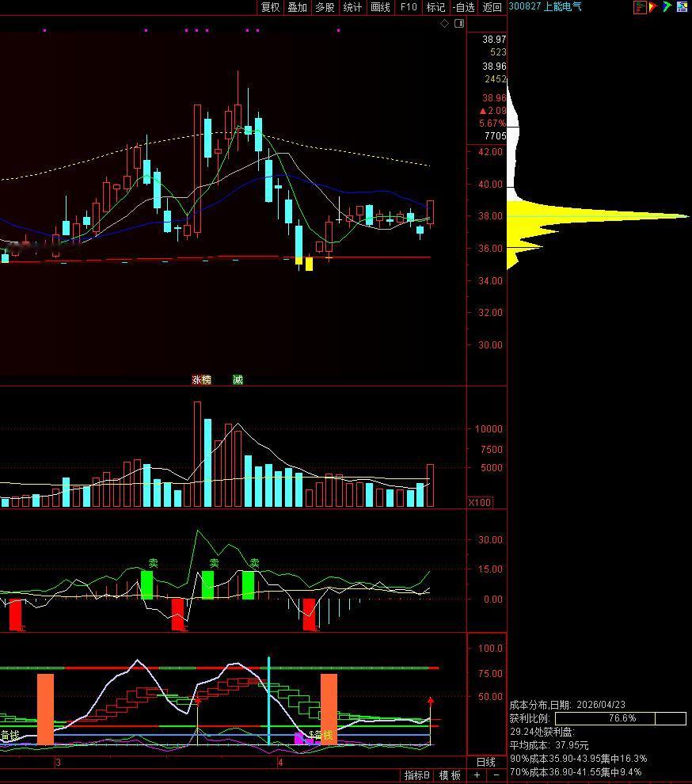Click the 返回 back button
692x784 pixels.
coord(492,7)
